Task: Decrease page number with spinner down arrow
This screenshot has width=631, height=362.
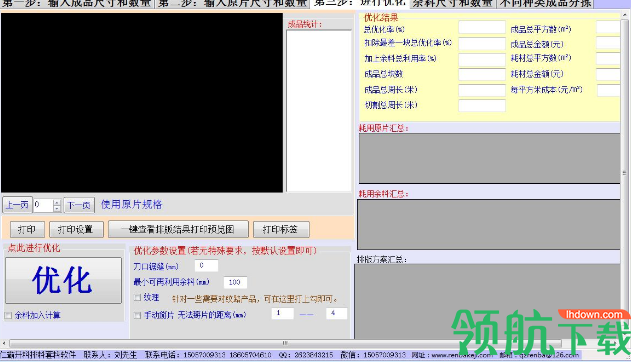Action: pos(57,208)
